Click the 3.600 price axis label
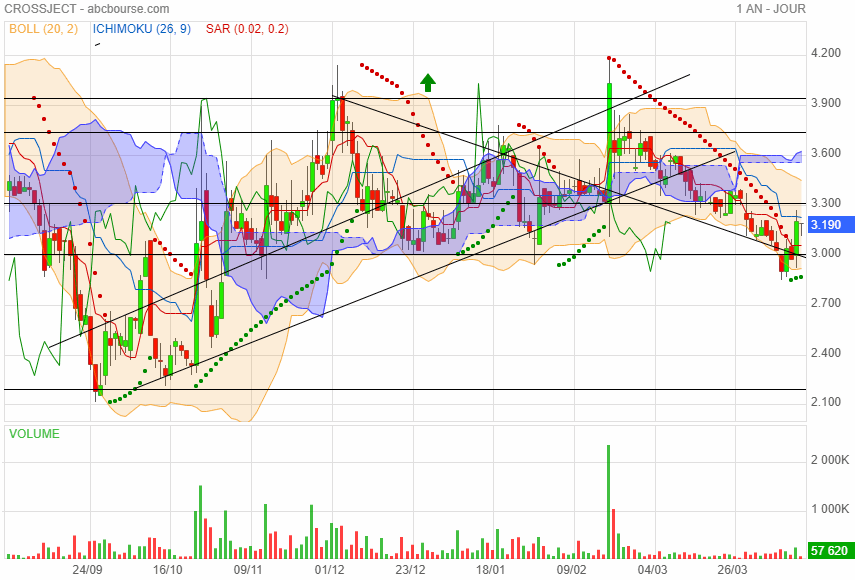Image resolution: width=855 pixels, height=580 pixels. (826, 153)
